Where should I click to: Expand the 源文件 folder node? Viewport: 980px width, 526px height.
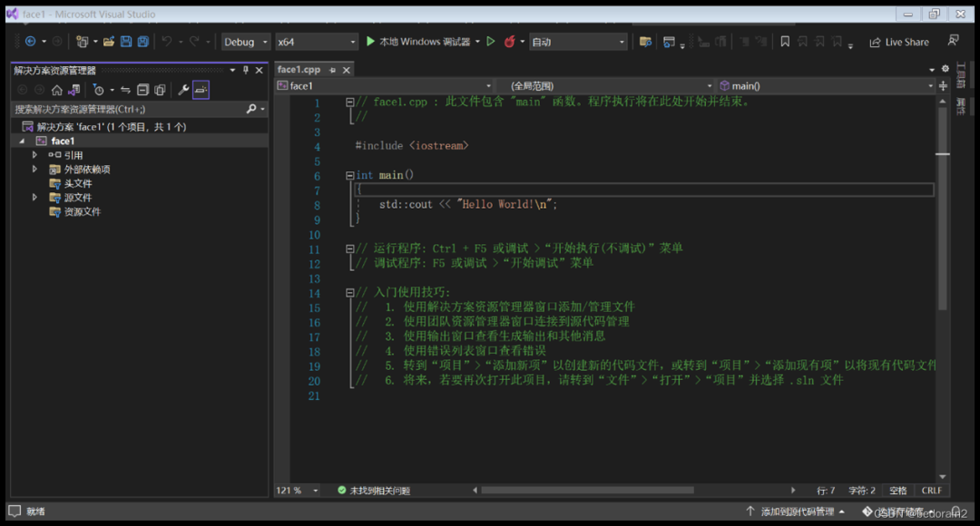(x=35, y=198)
